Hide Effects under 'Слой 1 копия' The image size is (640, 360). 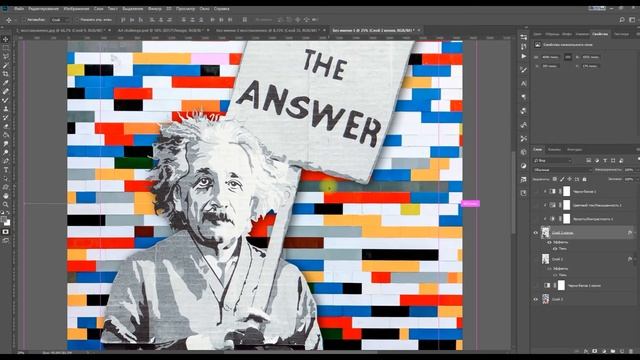pyautogui.click(x=549, y=242)
